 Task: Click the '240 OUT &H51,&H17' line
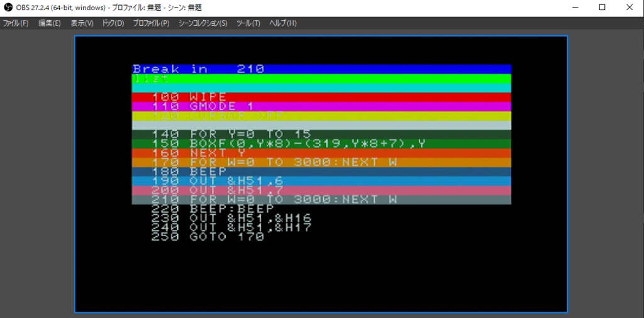click(x=231, y=227)
